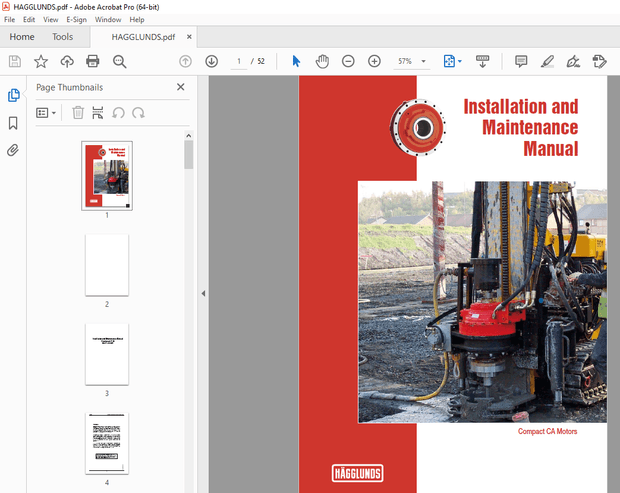Close the HAGGLUNDS.pdf tab
Image resolution: width=620 pixels, height=493 pixels.
[x=189, y=36]
